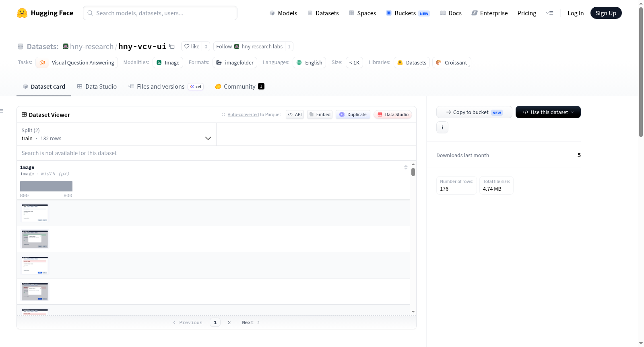Image resolution: width=644 pixels, height=347 pixels.
Task: Go to page 2 of the viewer
Action: click(x=229, y=322)
